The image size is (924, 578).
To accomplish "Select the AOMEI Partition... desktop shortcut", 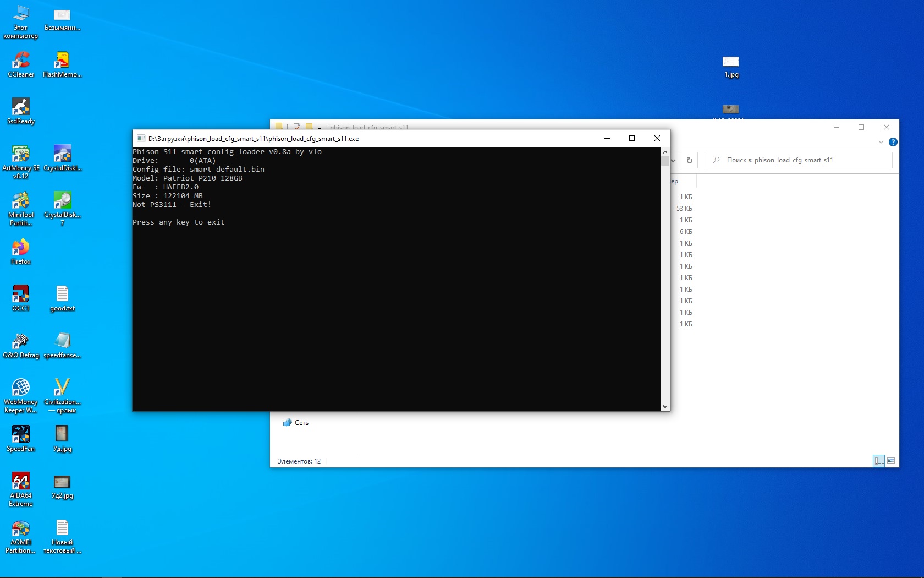I will click(x=21, y=537).
